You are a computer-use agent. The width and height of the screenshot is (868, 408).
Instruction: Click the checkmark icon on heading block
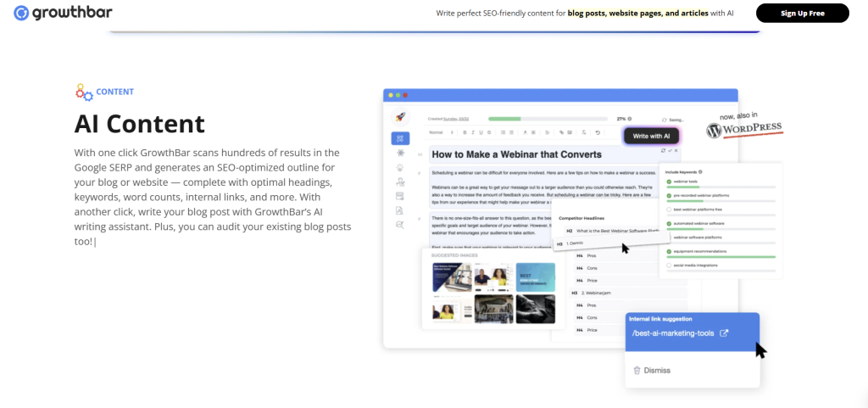click(x=670, y=151)
